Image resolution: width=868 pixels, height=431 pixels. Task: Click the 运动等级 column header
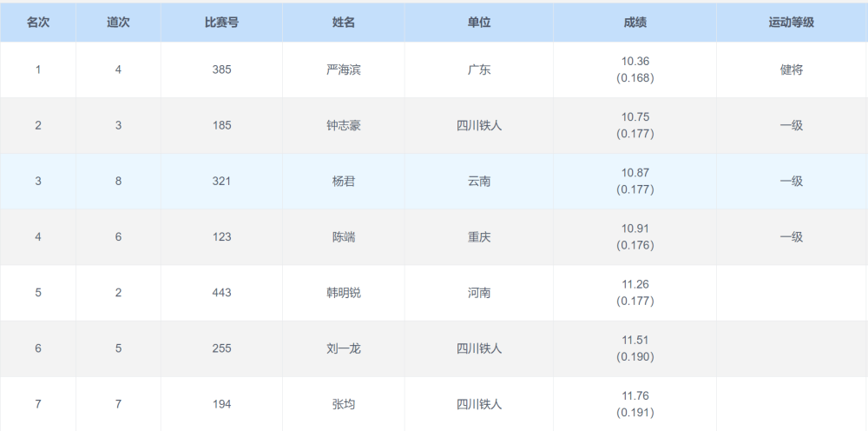[x=791, y=23]
